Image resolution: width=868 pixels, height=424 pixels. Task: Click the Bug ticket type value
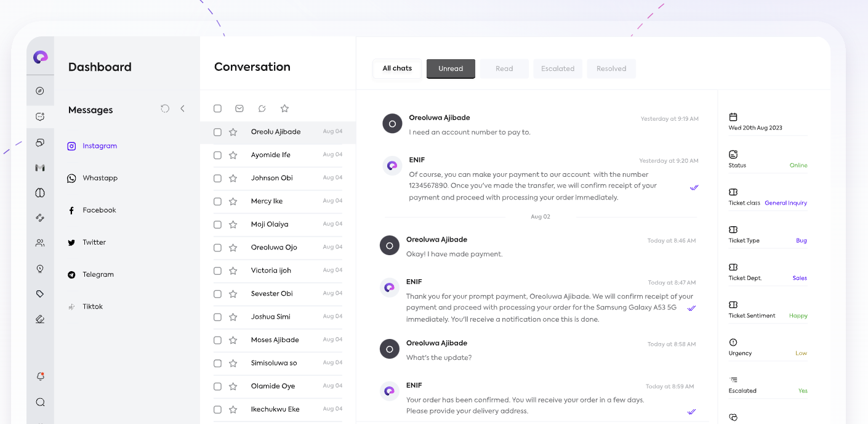[802, 240]
